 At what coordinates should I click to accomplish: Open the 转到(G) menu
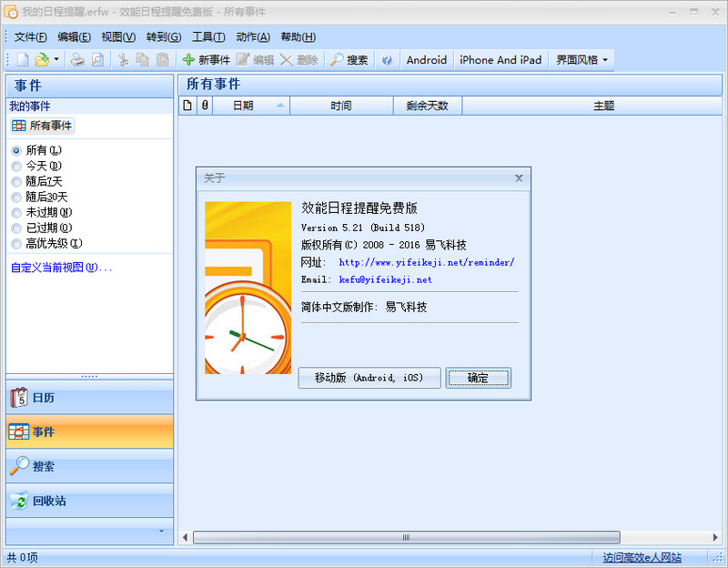click(x=164, y=37)
